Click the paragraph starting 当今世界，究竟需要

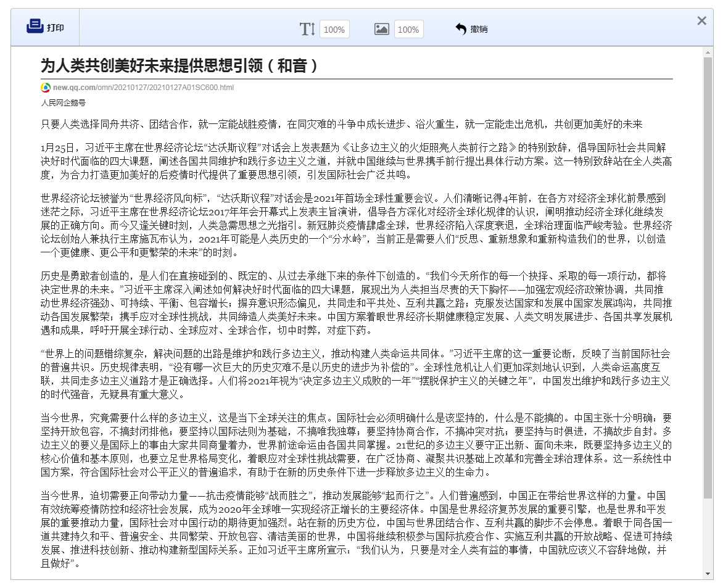click(x=356, y=445)
